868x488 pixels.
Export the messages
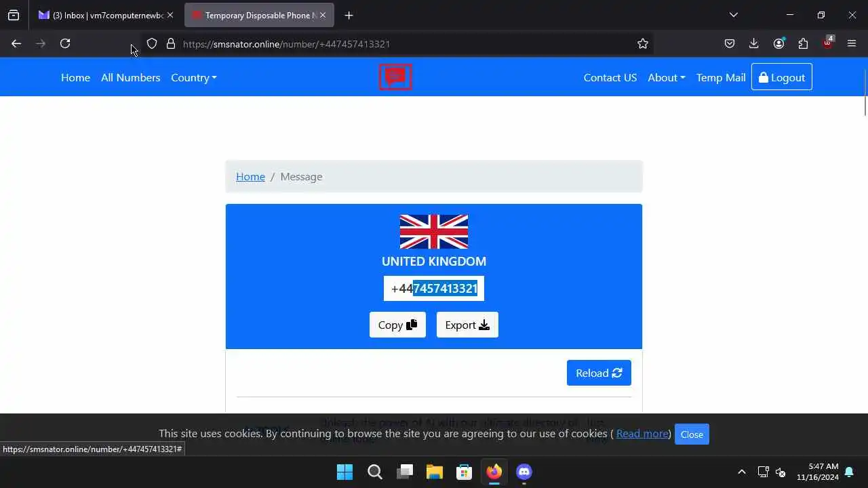467,325
